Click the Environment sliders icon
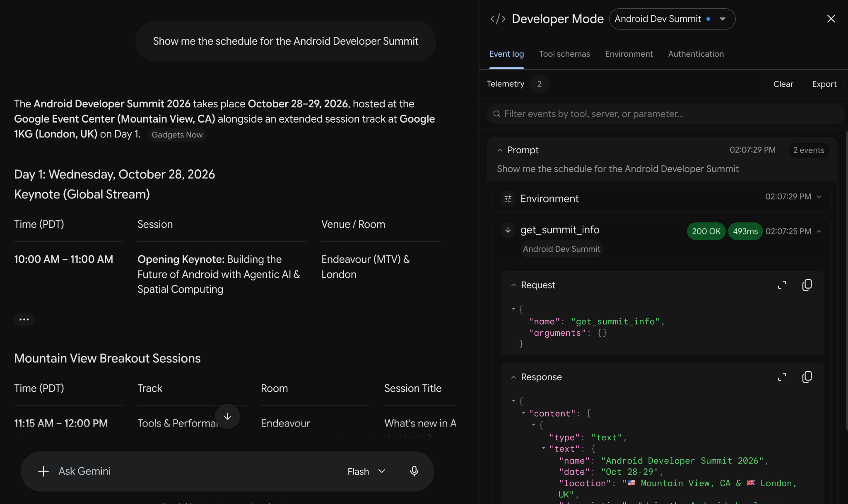 pyautogui.click(x=508, y=199)
